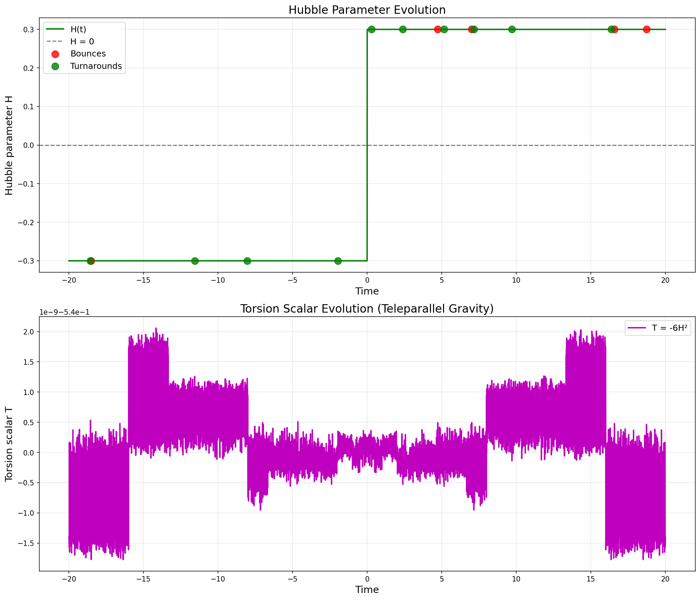The width and height of the screenshot is (700, 600).
Task: Click the green H(t) legend line sample
Action: (55, 29)
